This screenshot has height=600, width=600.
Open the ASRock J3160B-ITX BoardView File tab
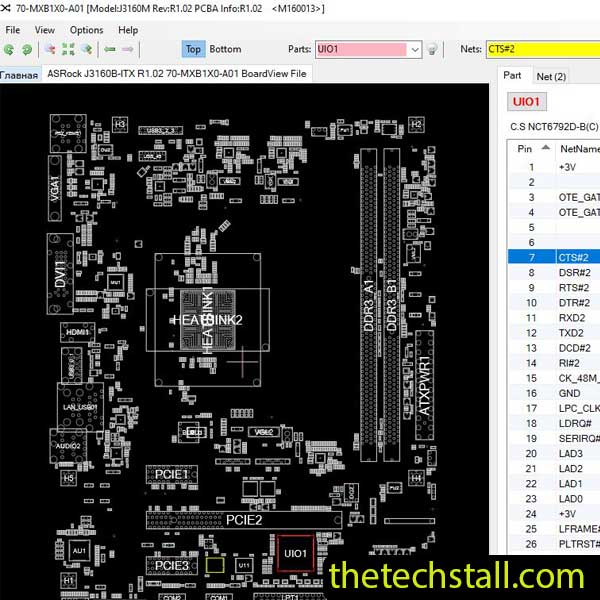click(177, 74)
